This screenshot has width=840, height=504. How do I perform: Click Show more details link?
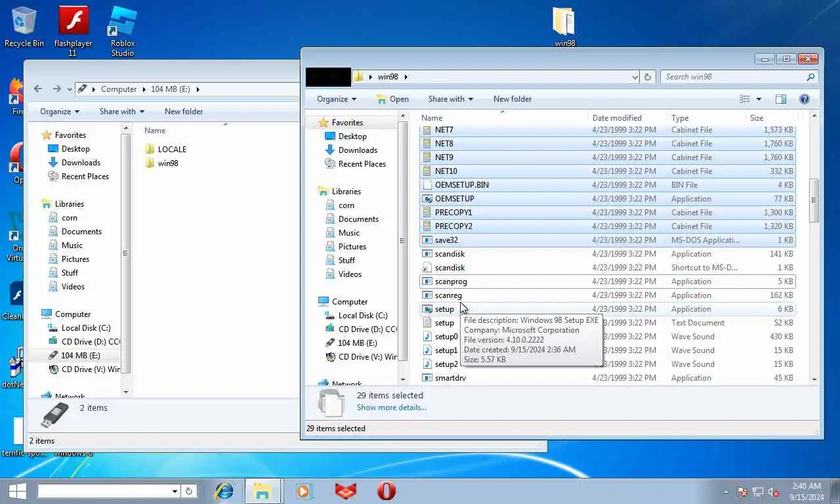[392, 408]
